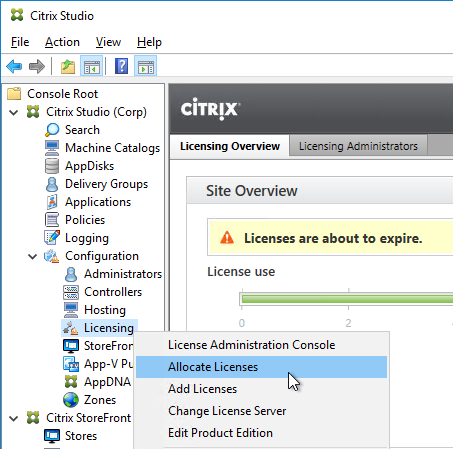Screen dimensions: 453x449
Task: Collapse the Citrix StoreFront tree node
Action: pyautogui.click(x=14, y=418)
